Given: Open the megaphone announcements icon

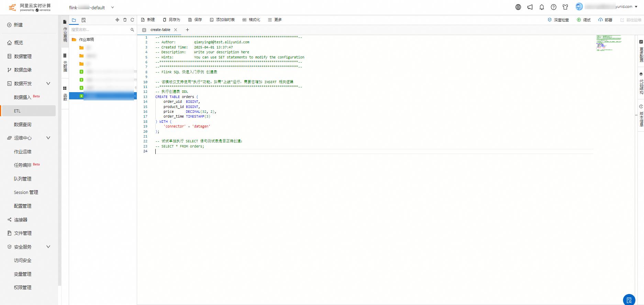Looking at the screenshot, I should pos(530,7).
